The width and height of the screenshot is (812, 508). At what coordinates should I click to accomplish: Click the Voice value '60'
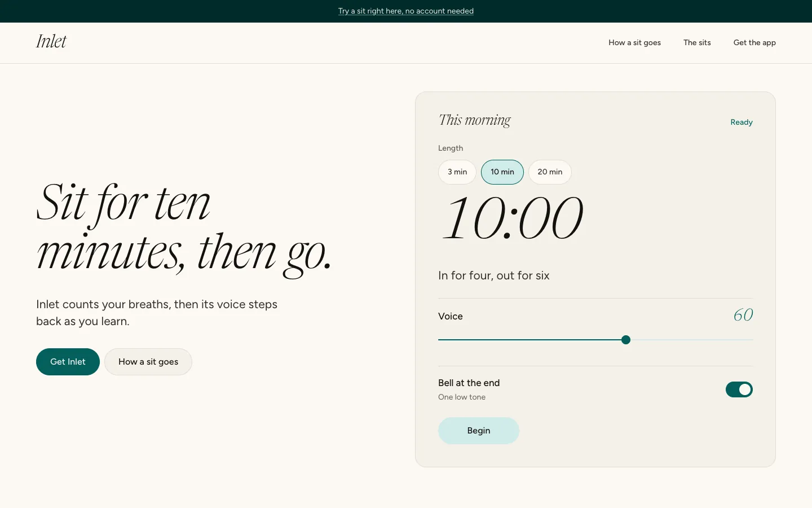pos(743,315)
